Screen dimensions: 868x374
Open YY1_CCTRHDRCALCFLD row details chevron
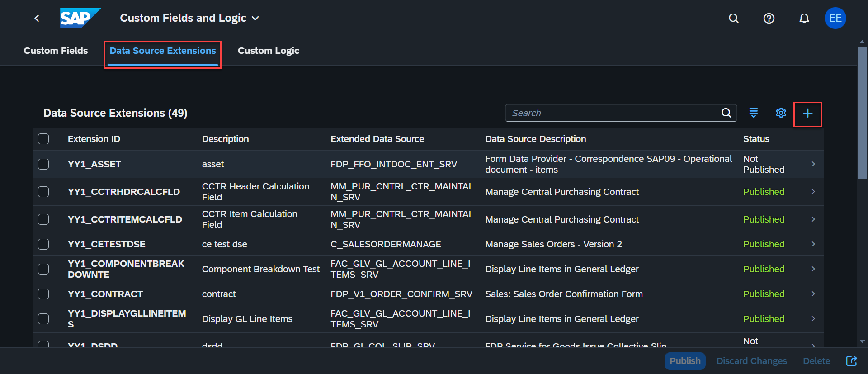(813, 192)
